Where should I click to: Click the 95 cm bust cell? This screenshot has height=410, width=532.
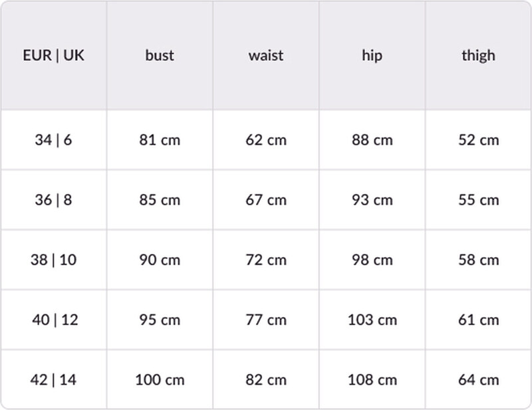[x=160, y=320]
